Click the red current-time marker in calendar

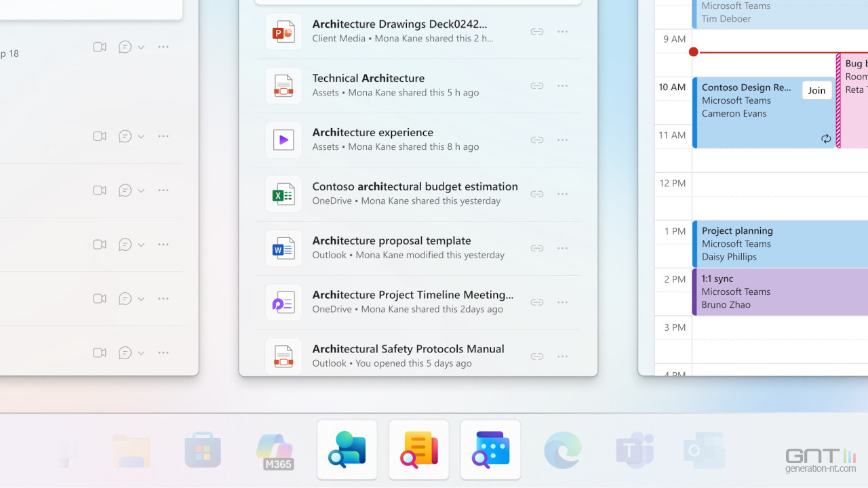(693, 52)
